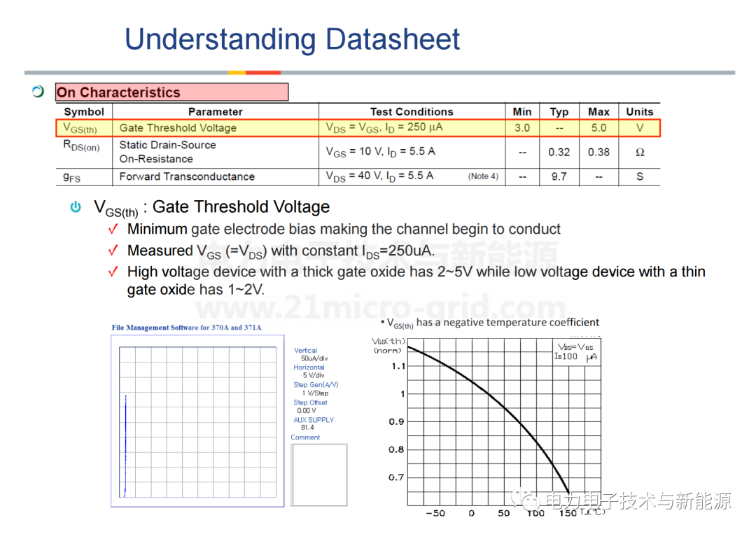
Task: Click the 'Comment' label
Action: (x=305, y=437)
